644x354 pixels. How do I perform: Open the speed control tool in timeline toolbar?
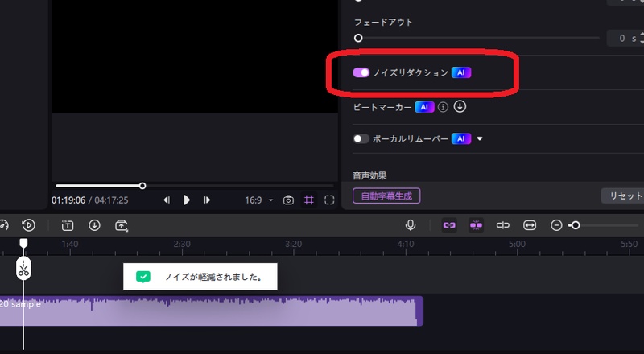(3, 225)
